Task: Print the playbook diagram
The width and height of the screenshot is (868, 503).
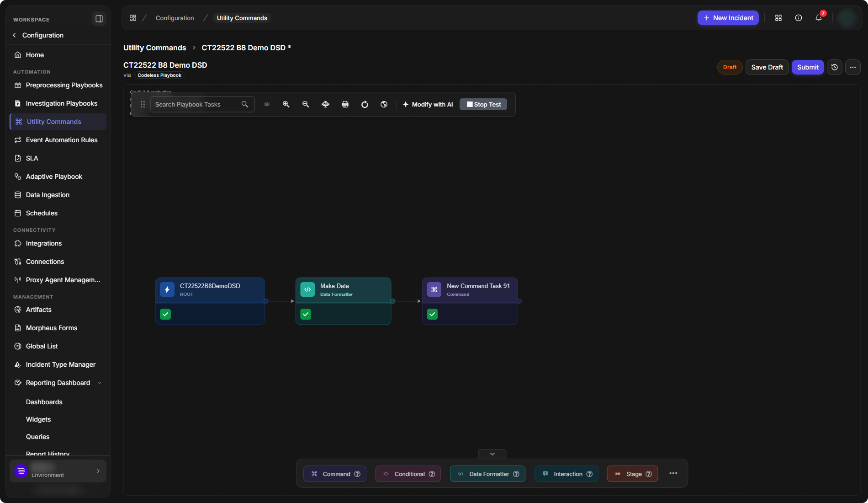Action: click(x=345, y=104)
